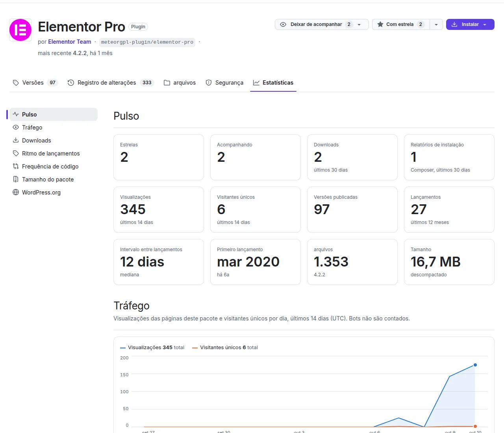Click the version 4.2.2 text under title
The image size is (504, 433).
tap(80, 53)
